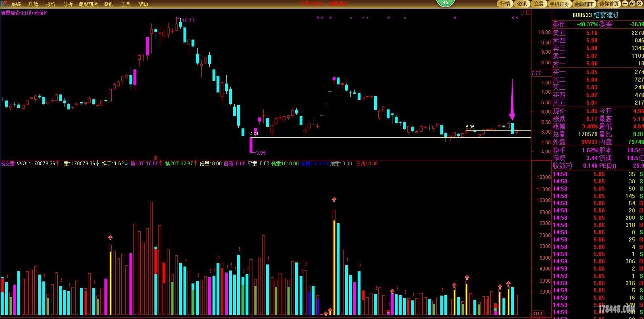Click the red diamond icon above chart

[523, 13]
